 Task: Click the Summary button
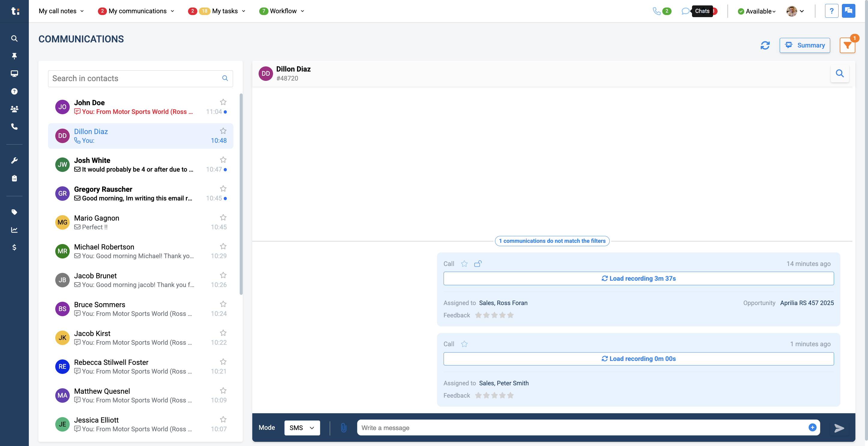804,45
